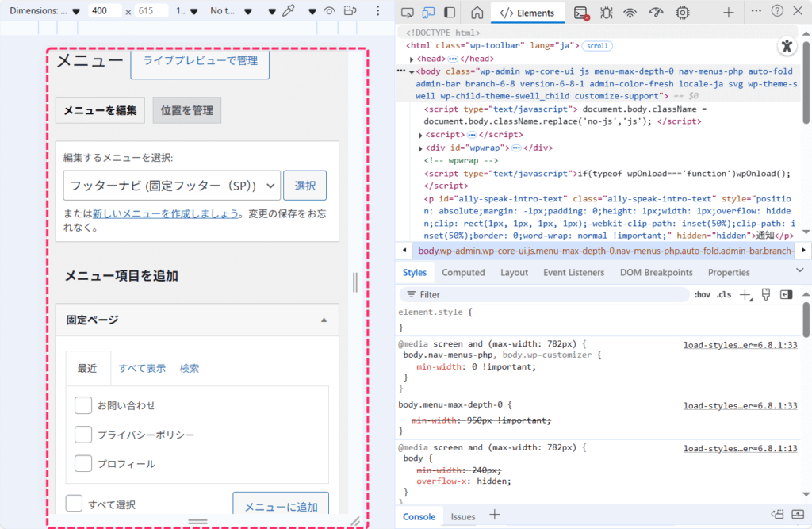
Task: Open device toolbar more options kebab
Action: click(378, 11)
